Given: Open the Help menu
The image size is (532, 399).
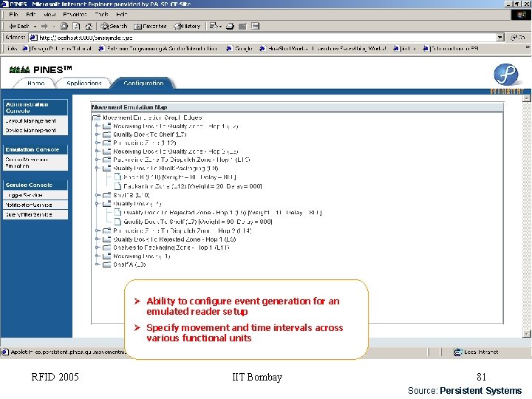Looking at the screenshot, I should tap(121, 14).
